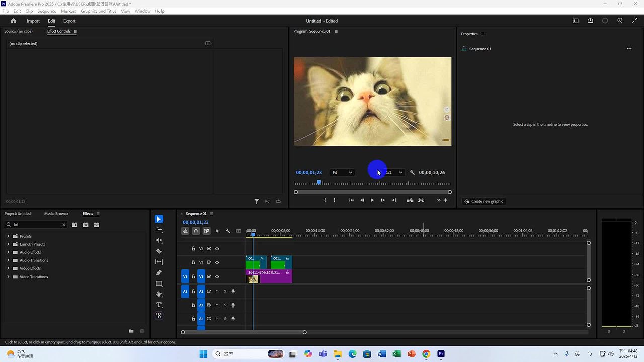
Task: Select the Pen tool
Action: [x=159, y=272]
